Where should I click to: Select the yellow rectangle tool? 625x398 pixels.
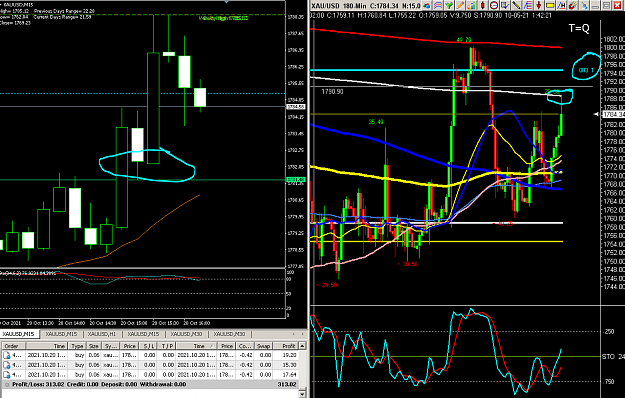(x=550, y=6)
